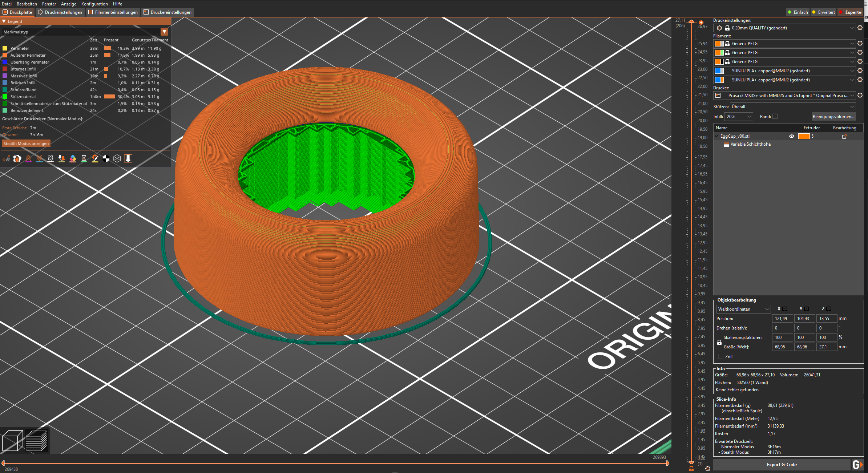
Task: Edit first Generic PETG filament preset gear
Action: (x=860, y=43)
